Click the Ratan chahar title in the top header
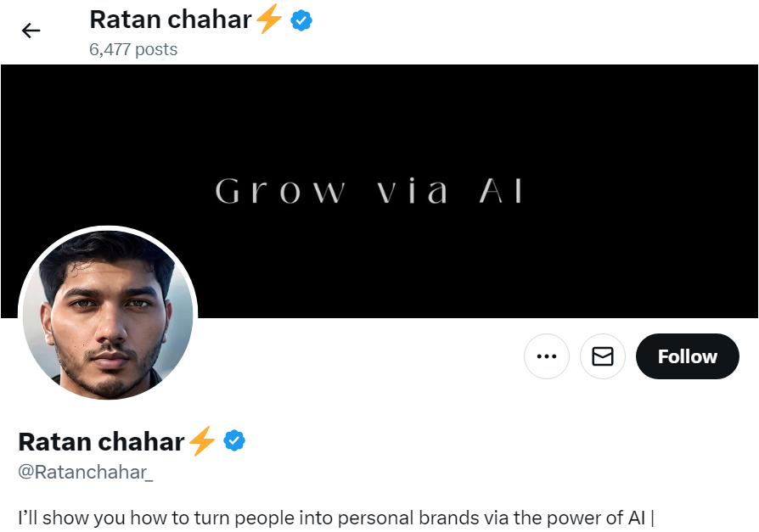Image resolution: width=759 pixels, height=532 pixels. (x=170, y=20)
